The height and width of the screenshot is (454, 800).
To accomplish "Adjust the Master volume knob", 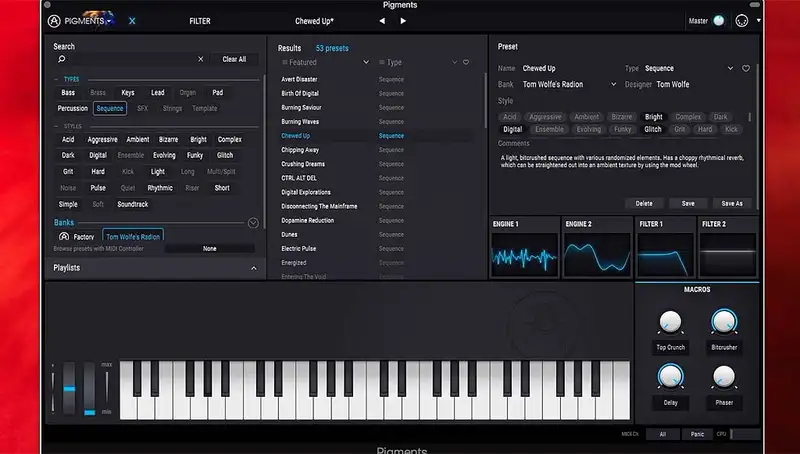I will pyautogui.click(x=719, y=21).
